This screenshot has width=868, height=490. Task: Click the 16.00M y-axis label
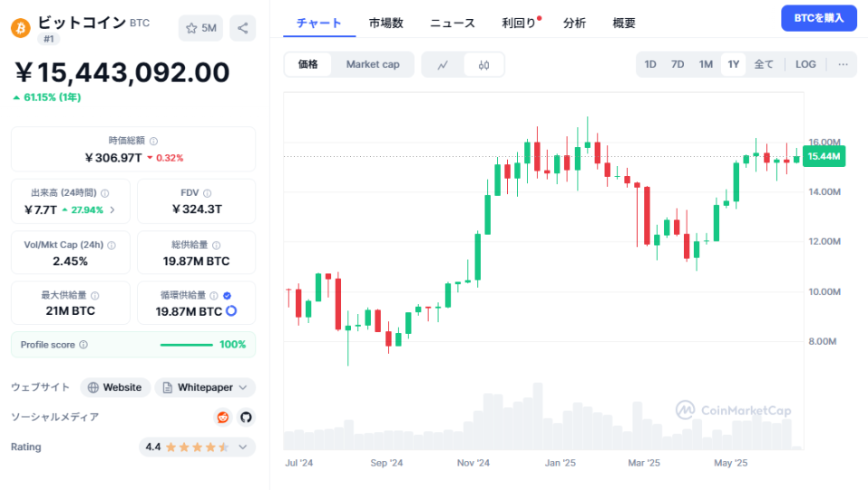pyautogui.click(x=824, y=142)
